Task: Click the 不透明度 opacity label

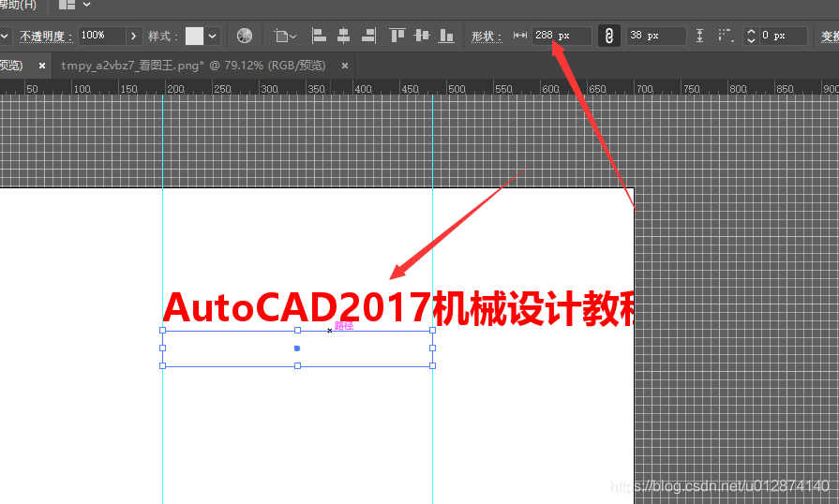Action: tap(46, 37)
